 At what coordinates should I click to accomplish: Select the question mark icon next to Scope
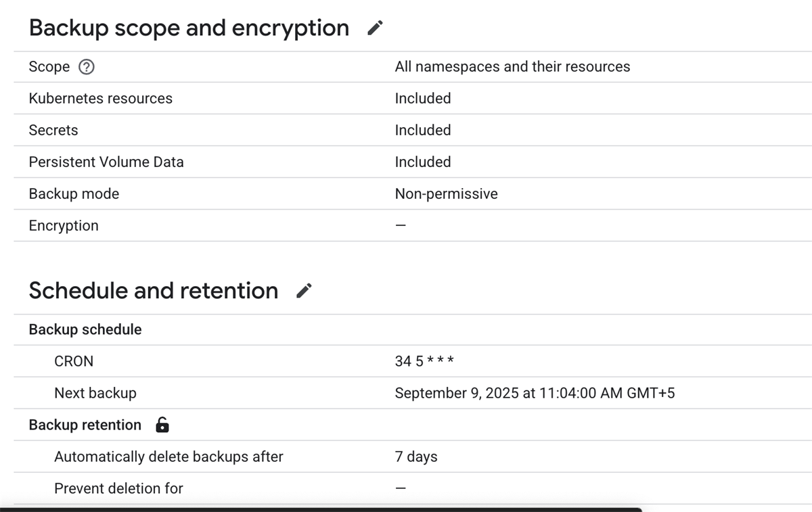coord(87,66)
